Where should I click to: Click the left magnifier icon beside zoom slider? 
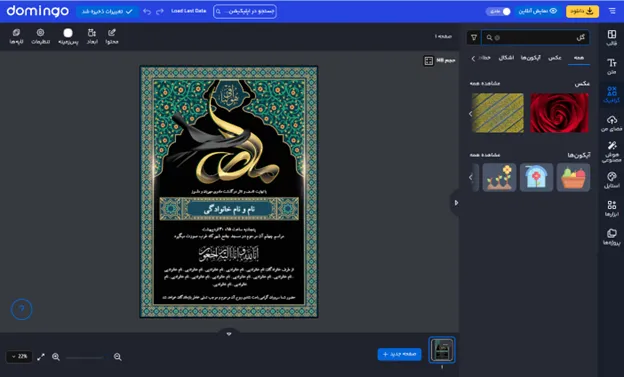[x=56, y=357]
